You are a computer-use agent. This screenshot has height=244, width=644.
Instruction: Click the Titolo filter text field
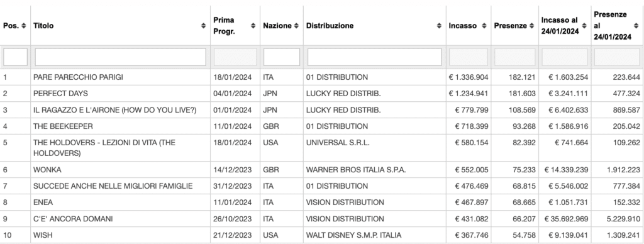pos(120,57)
